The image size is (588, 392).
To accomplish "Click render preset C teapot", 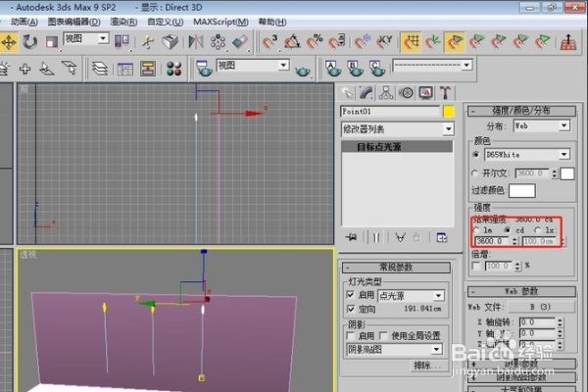I will pos(377,69).
